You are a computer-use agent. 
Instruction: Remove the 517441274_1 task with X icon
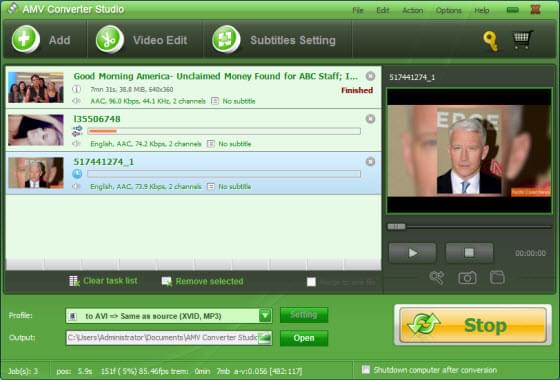click(x=370, y=162)
